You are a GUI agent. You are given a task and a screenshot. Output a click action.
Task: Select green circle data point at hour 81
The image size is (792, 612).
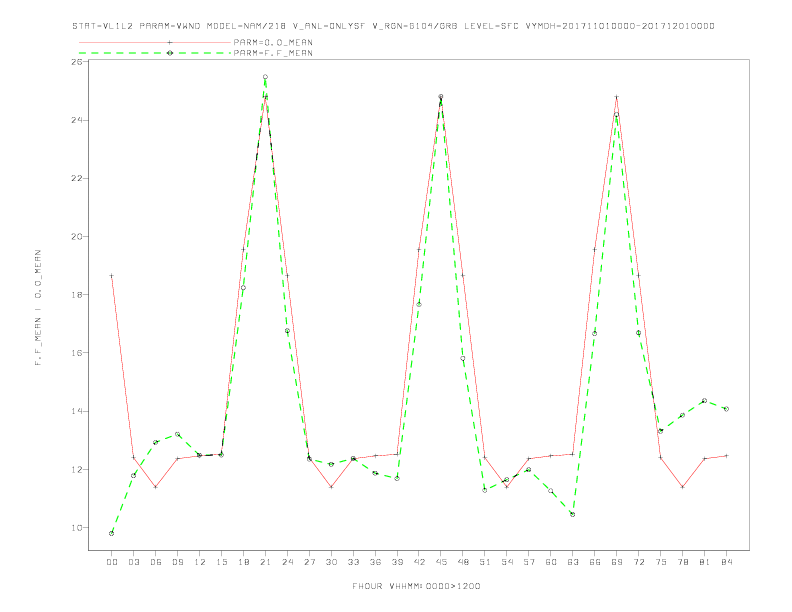coord(704,400)
